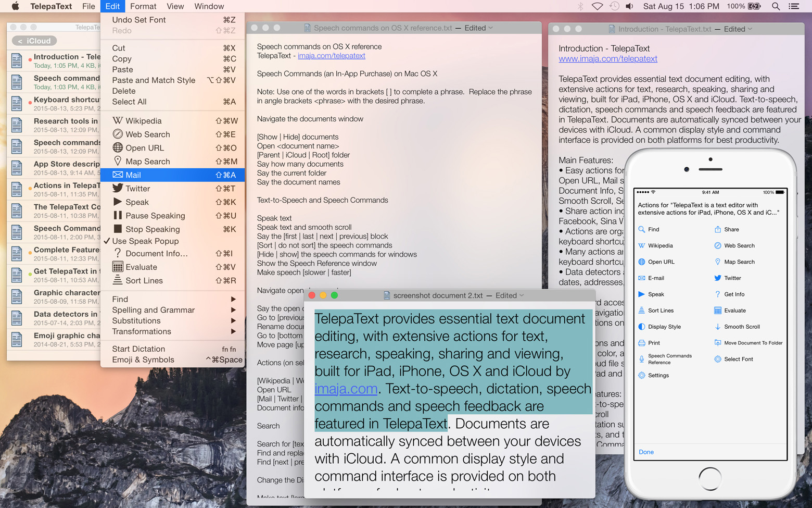
Task: Open www.imaja.com/telepatext link in Introduction window
Action: pyautogui.click(x=608, y=59)
